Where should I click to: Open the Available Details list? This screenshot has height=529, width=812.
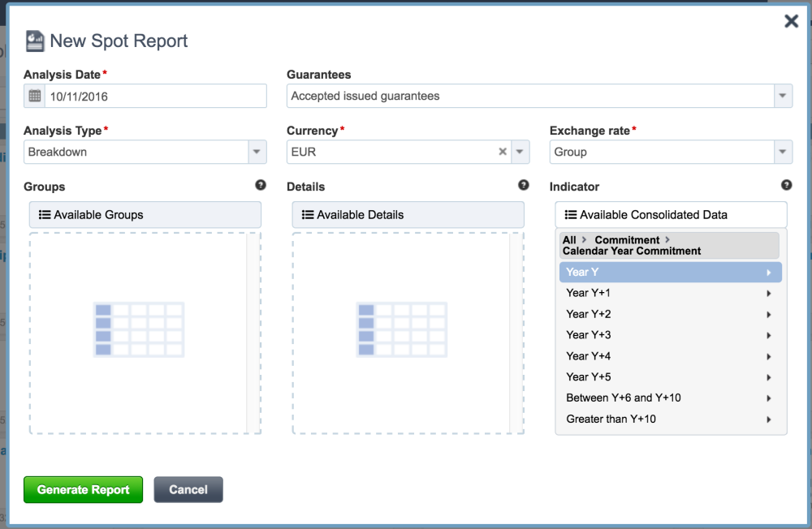coord(408,215)
